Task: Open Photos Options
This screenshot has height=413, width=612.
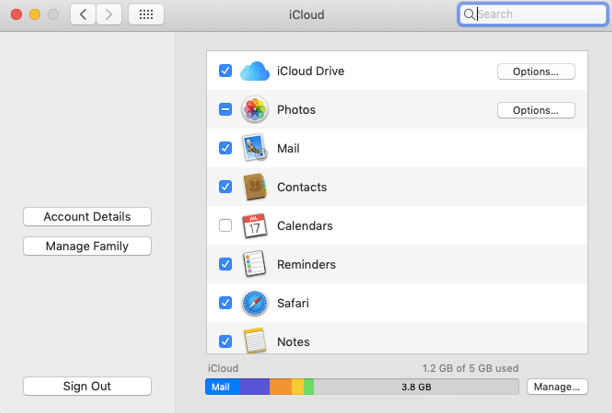Action: tap(535, 110)
